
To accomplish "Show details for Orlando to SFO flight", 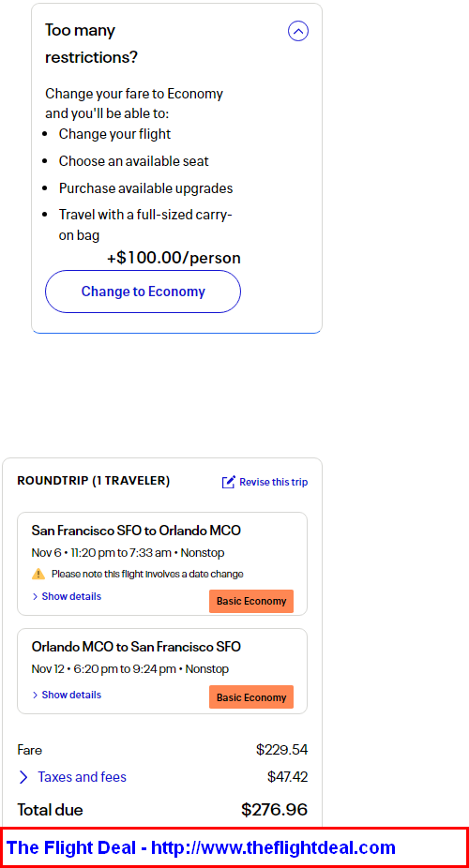I will tap(67, 695).
